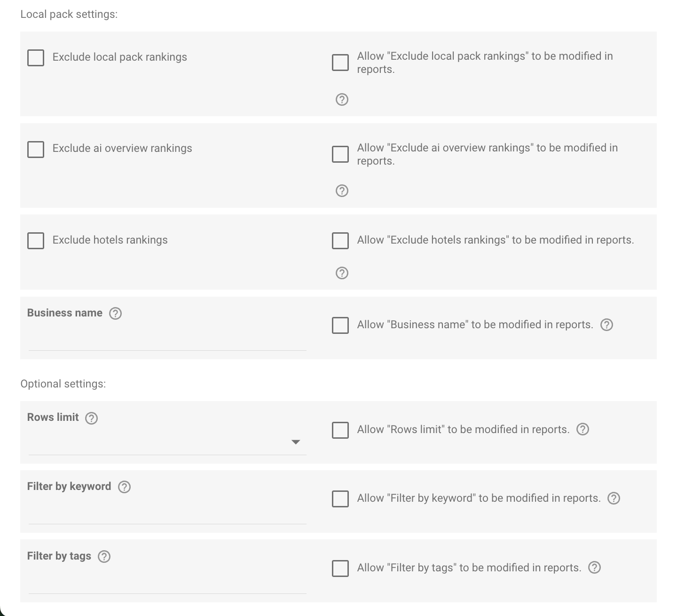Click the Filter by tags help icon
This screenshot has height=616, width=677.
tap(104, 556)
